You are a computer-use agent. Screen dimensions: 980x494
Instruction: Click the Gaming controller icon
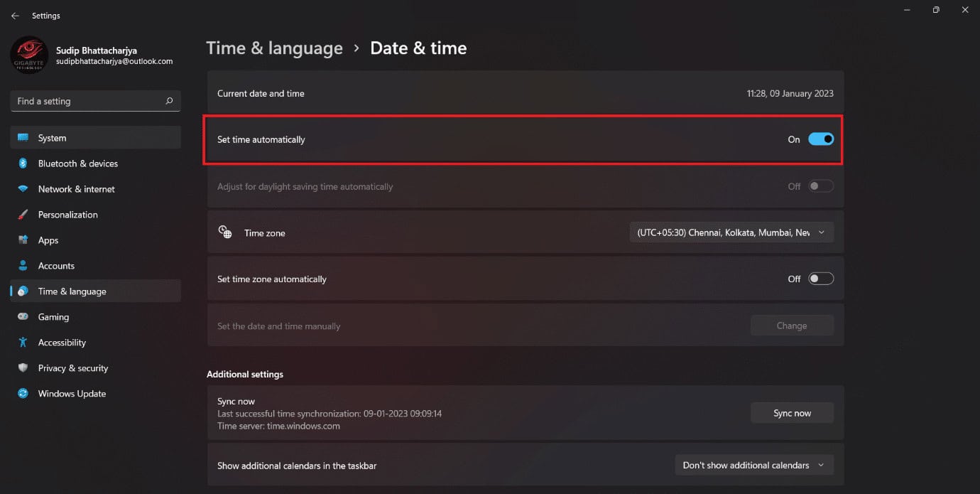[x=23, y=317]
